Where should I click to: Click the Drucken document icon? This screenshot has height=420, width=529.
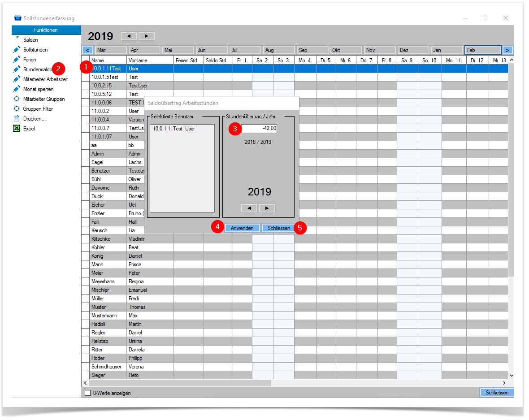click(x=17, y=118)
